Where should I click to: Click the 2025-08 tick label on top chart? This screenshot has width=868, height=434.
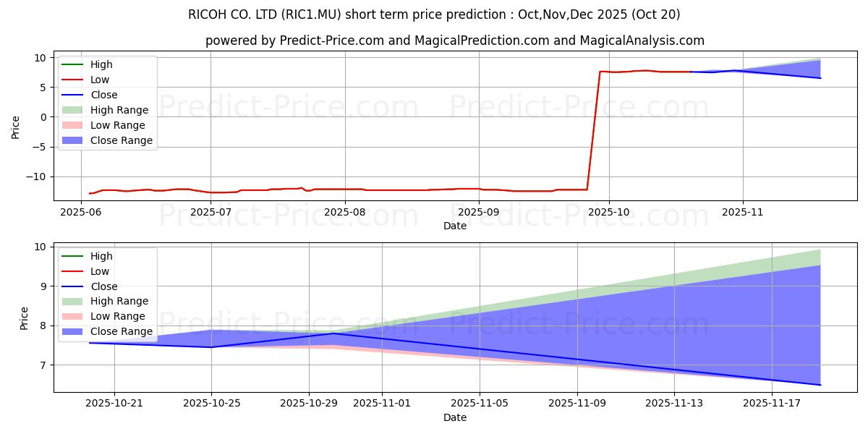point(345,213)
